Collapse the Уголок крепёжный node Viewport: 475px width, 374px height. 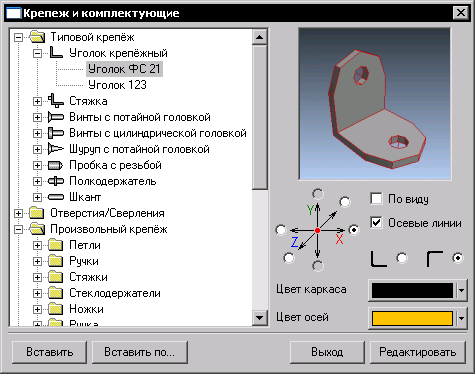(x=37, y=53)
